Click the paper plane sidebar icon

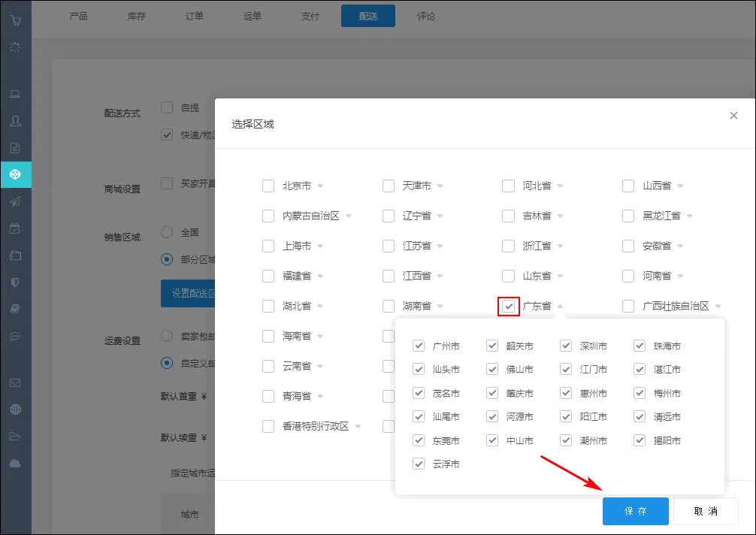click(x=15, y=201)
